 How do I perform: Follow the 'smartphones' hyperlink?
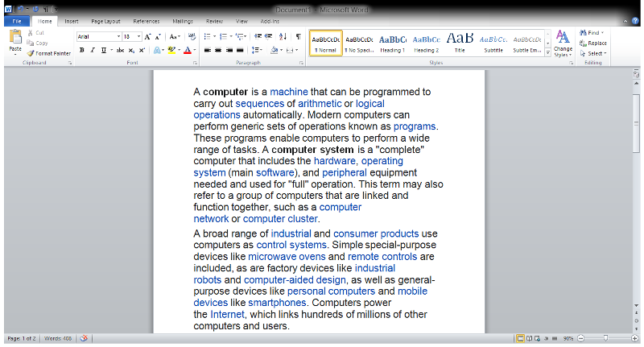pyautogui.click(x=277, y=303)
